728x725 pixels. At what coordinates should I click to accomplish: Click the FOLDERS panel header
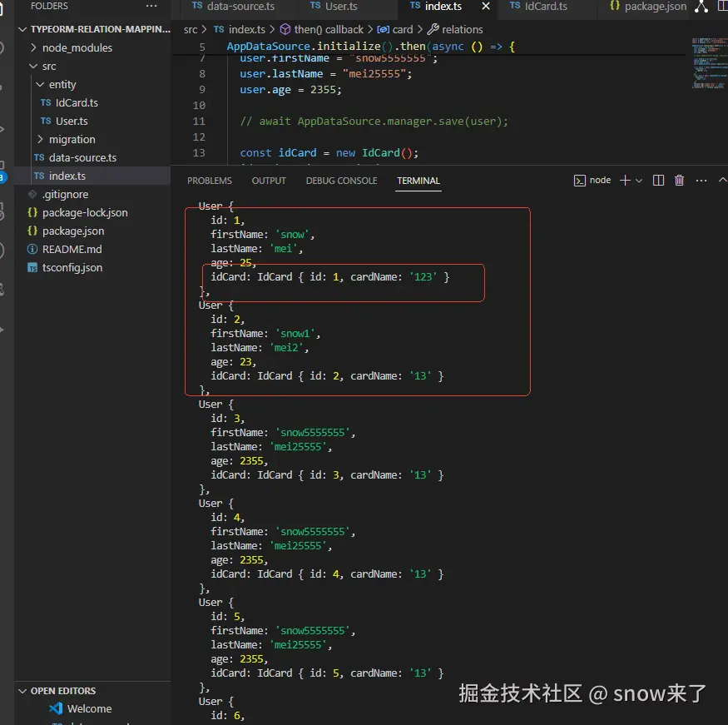point(49,6)
